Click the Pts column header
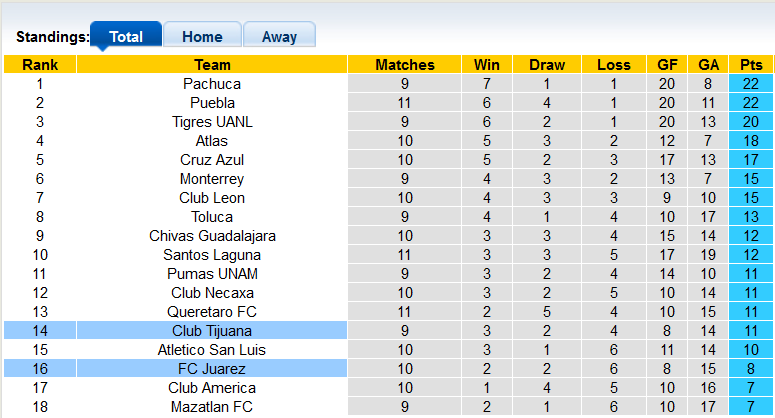Screen dimensions: 775x418 coord(751,65)
